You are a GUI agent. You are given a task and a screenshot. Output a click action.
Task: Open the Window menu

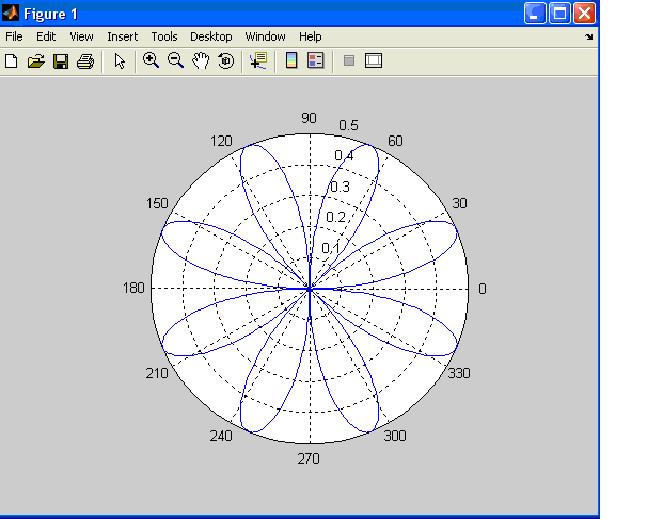[x=265, y=37]
